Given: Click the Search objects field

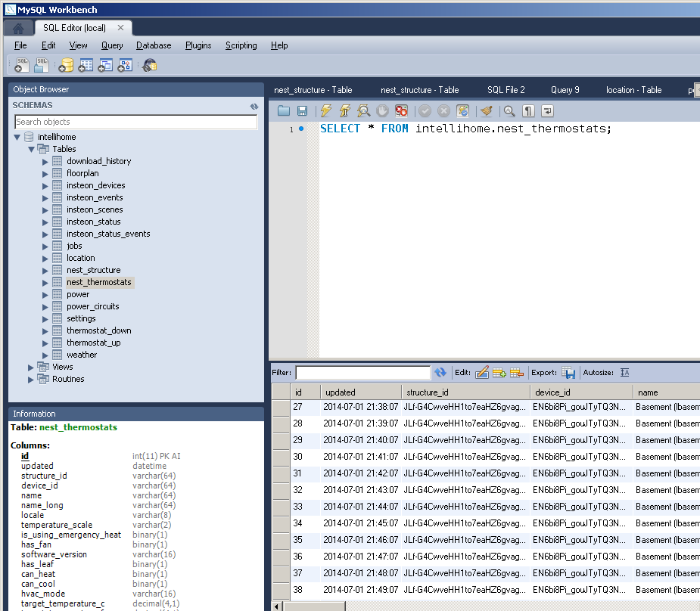Looking at the screenshot, I should coord(135,122).
